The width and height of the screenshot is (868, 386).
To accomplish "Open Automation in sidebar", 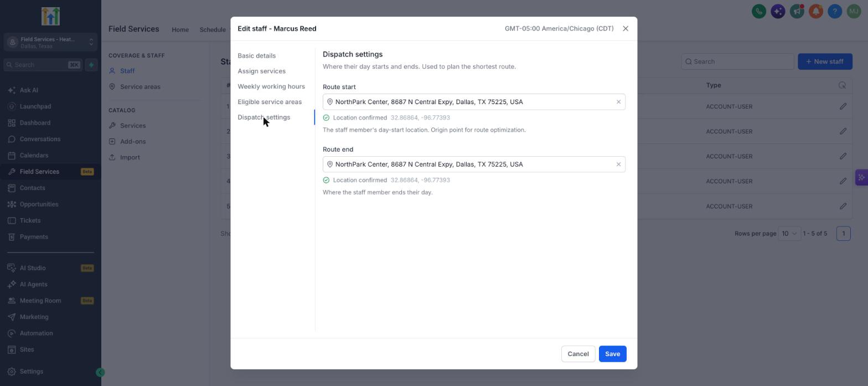I will pos(50,333).
